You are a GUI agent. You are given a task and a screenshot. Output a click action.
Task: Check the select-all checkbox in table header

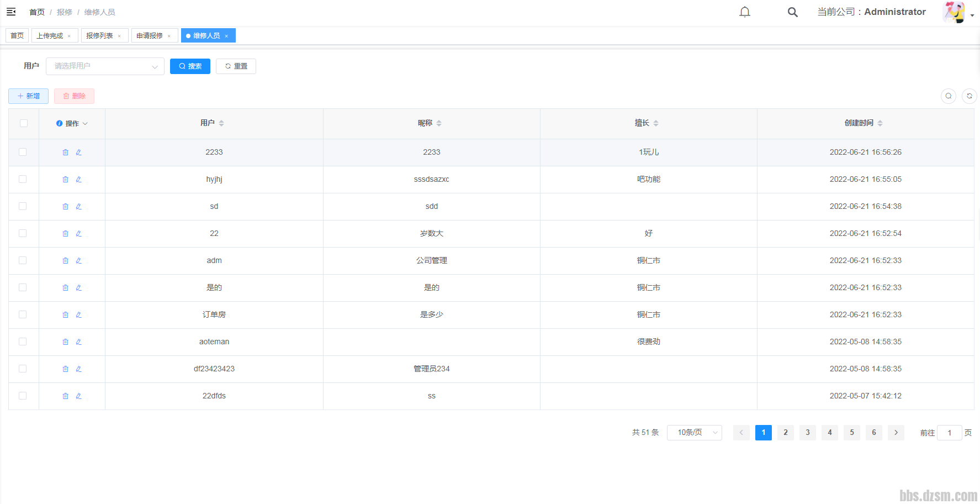click(24, 123)
